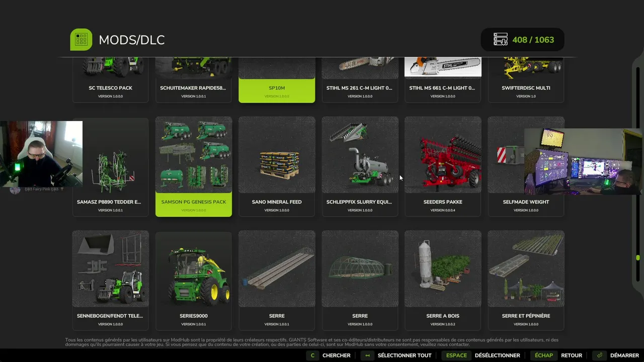Viewport: 644px width, 362px height.
Task: Click the C key icon for Chercher
Action: 312,355
